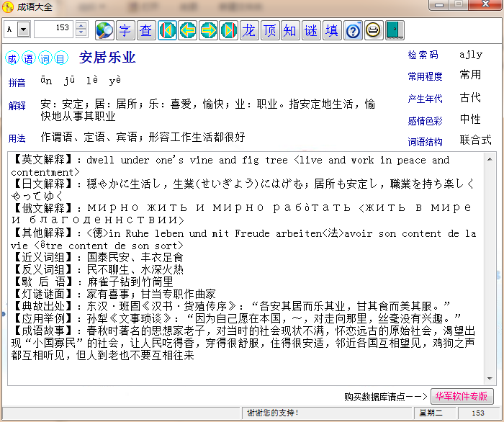Increase the record number with up spinner
Viewport: 504px width, 422px height.
tap(81, 25)
